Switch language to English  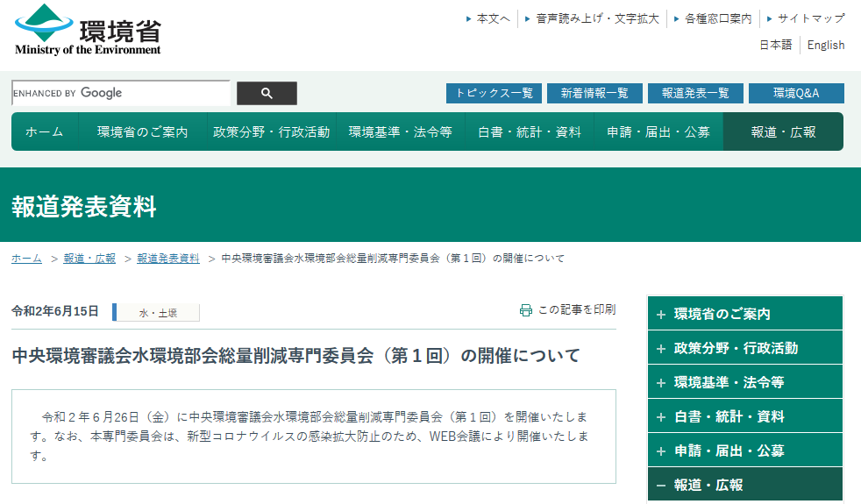(826, 45)
